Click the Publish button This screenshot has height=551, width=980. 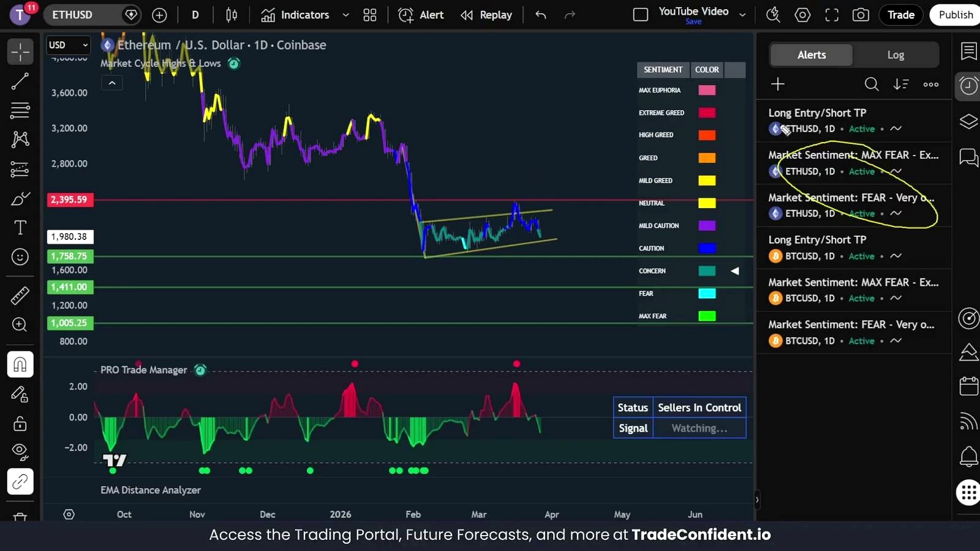956,15
